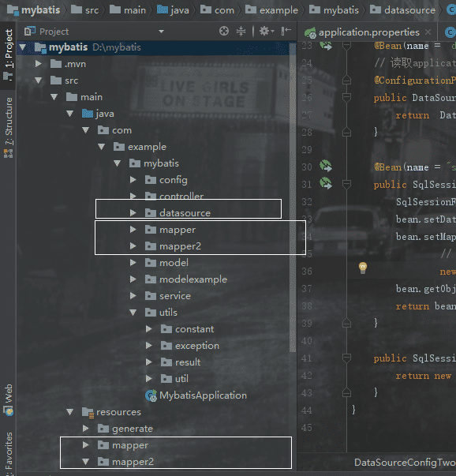Click the Project tree vertical scrollbar
456x476 pixels.
coord(293,197)
